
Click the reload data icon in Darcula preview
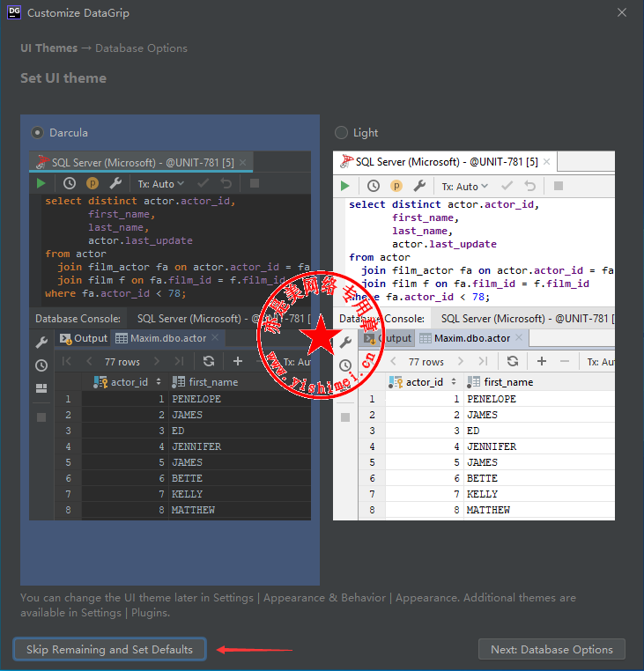click(209, 361)
